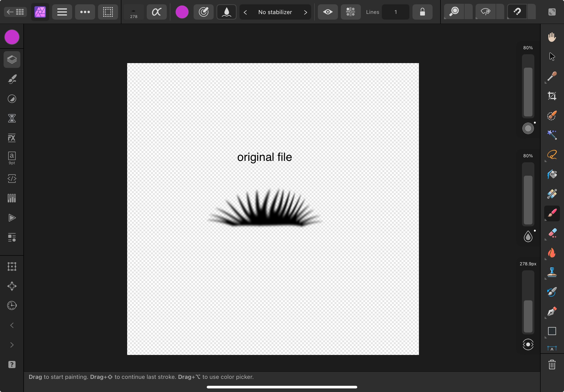Viewport: 564px width, 392px height.
Task: Select the Hand view tool
Action: [552, 37]
